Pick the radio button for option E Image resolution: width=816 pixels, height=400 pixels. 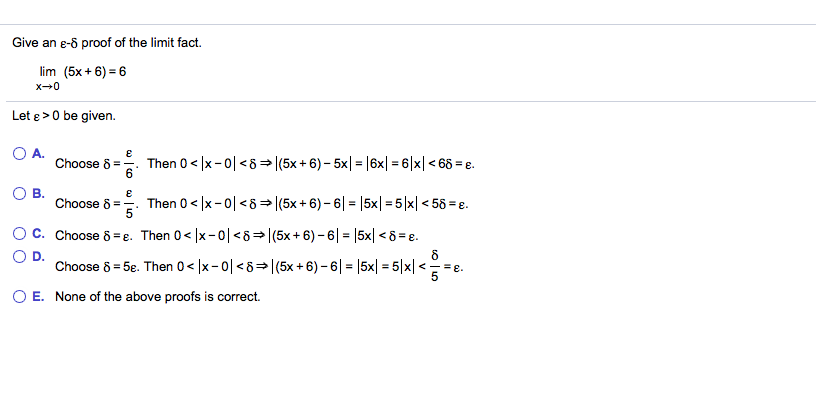19,297
